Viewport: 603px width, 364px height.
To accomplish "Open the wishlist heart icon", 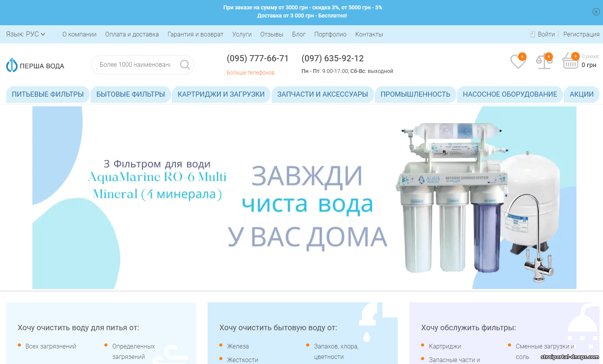I will tap(518, 61).
